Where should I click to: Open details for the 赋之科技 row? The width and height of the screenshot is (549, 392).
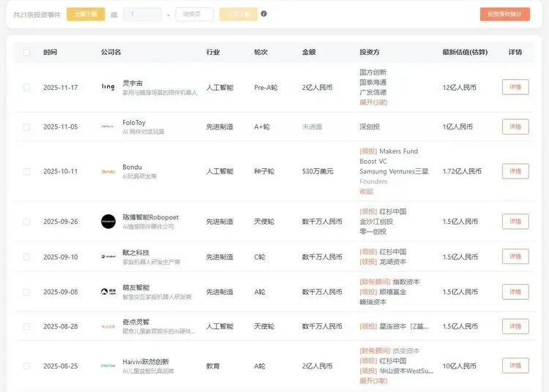[515, 256]
